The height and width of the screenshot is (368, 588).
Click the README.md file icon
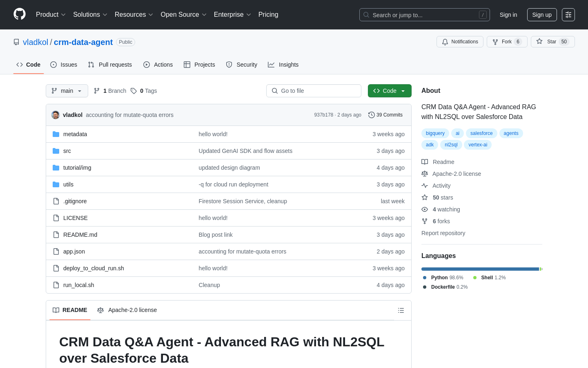click(56, 235)
